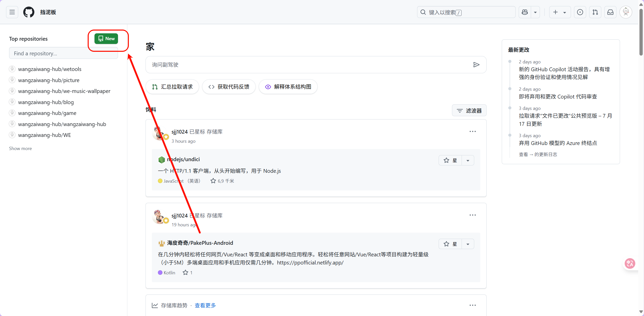The width and height of the screenshot is (644, 316).
Task: Open options menu on 3 hours ago card
Action: pos(472,132)
